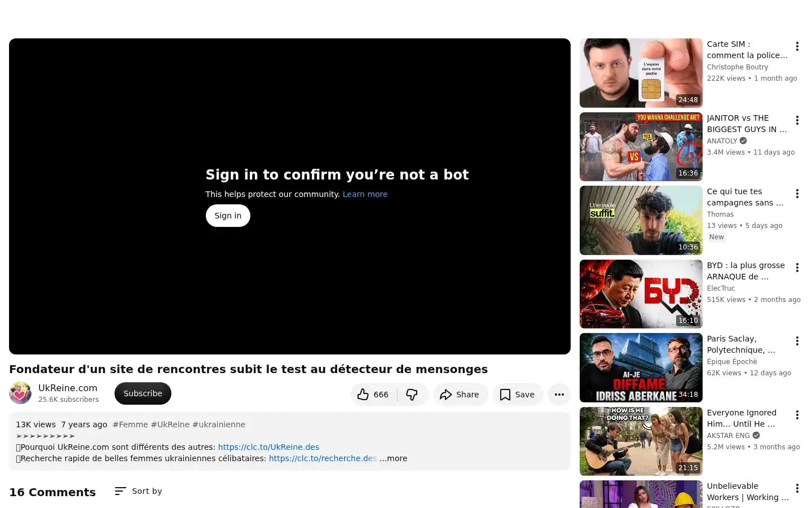
Task: Expand description with ...more
Action: 394,458
